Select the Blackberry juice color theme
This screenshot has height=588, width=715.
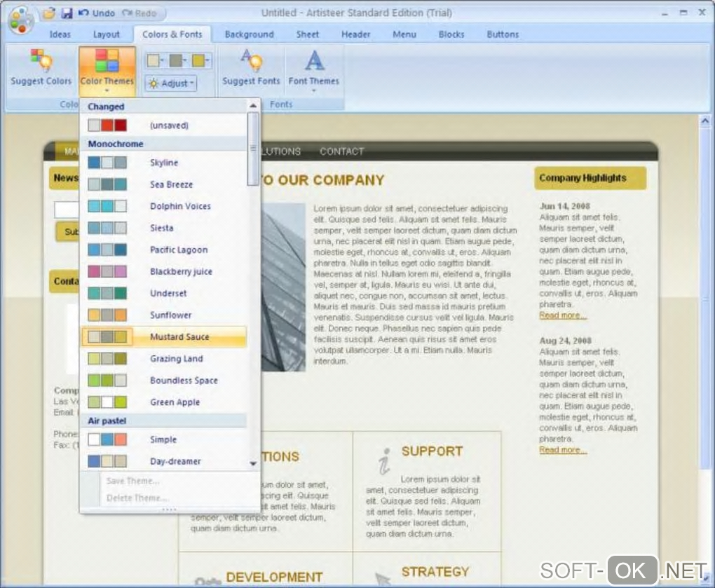(164, 272)
